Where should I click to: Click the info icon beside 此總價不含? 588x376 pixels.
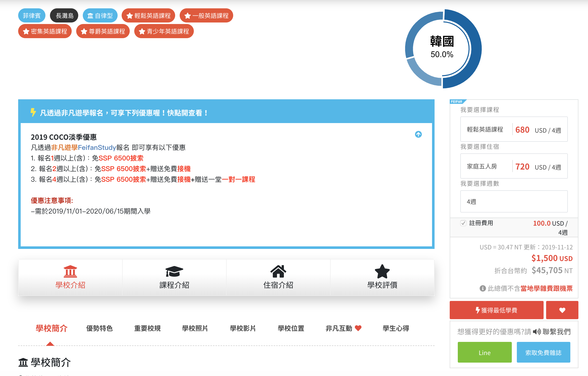(x=483, y=288)
